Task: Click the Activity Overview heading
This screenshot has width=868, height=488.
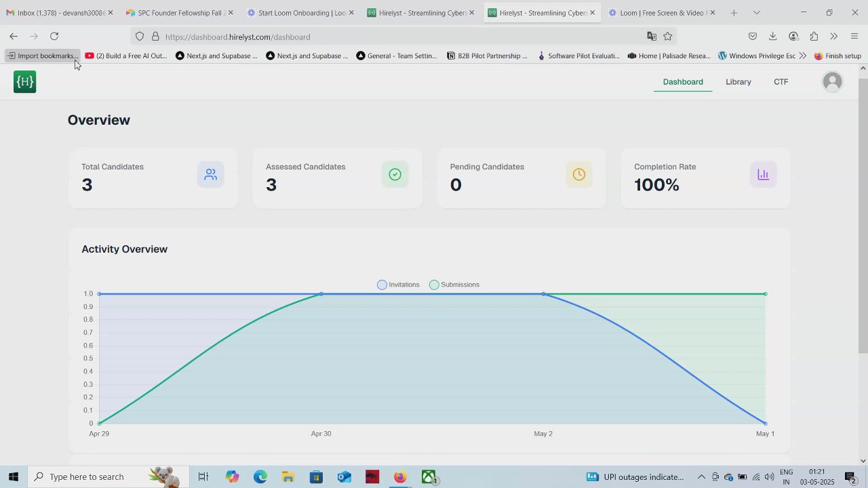Action: tap(125, 249)
